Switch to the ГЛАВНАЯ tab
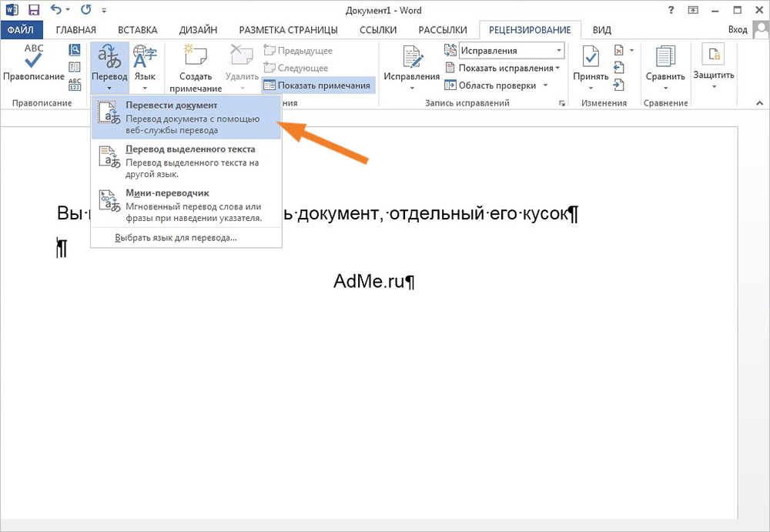Screen dimensions: 770x532 [x=76, y=30]
